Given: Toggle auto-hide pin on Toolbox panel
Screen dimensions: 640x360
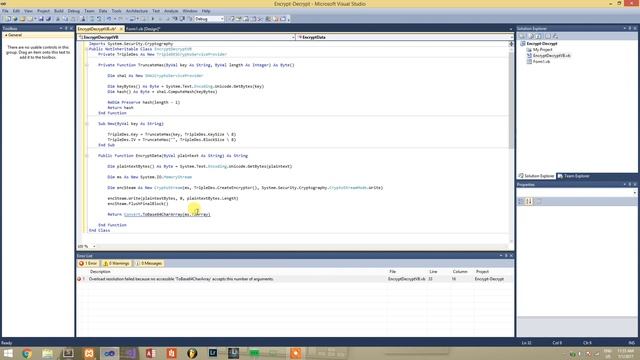Looking at the screenshot, I should coord(66,29).
